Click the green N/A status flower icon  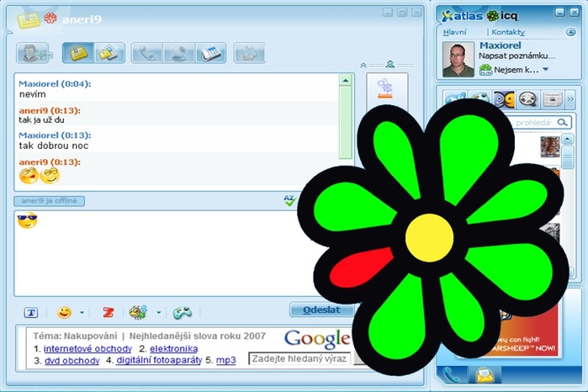(x=485, y=70)
